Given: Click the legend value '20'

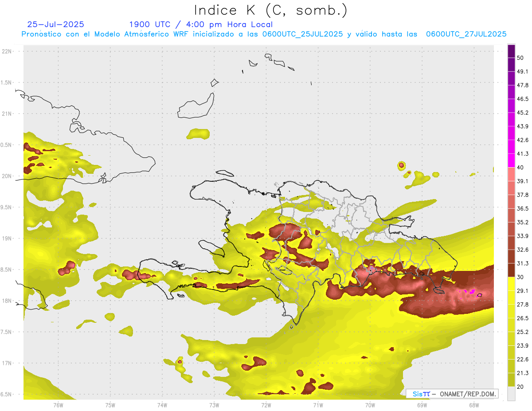Looking at the screenshot, I should pyautogui.click(x=520, y=387).
